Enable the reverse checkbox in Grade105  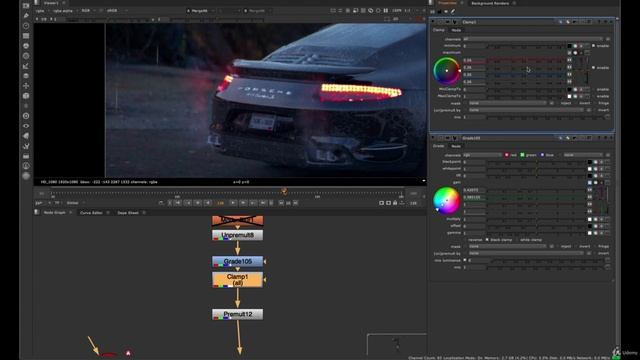pyautogui.click(x=465, y=240)
